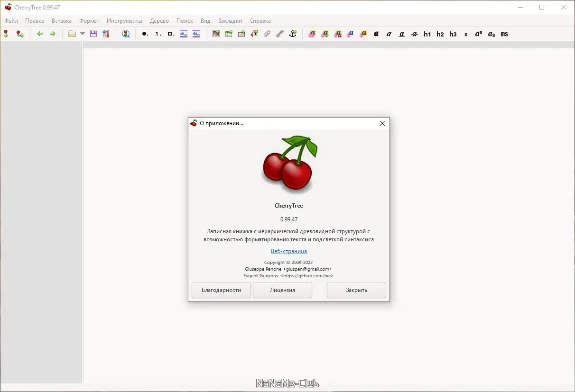Expand the recent documents dropdown arrow
The height and width of the screenshot is (392, 575).
pos(83,34)
